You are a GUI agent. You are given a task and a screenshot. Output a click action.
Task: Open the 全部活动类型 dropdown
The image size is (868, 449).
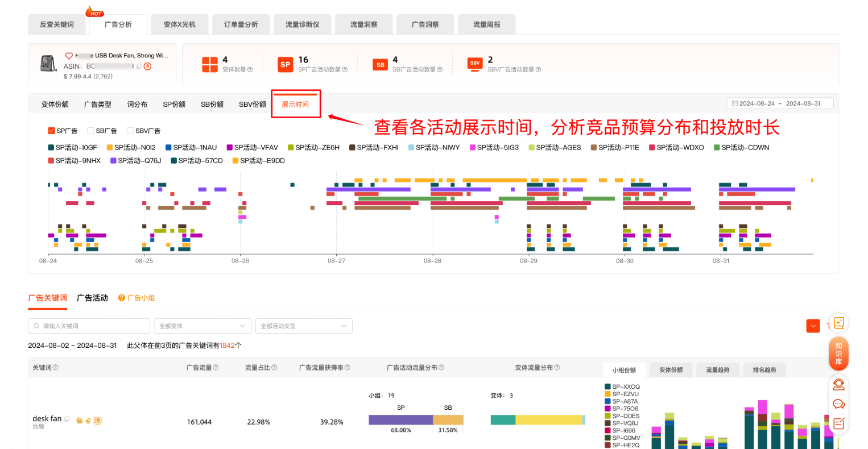pos(304,326)
